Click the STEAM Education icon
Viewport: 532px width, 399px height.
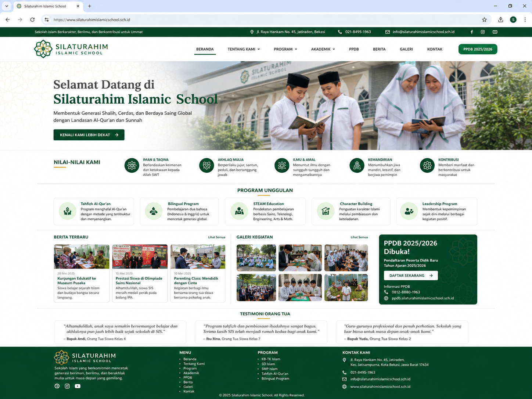click(239, 211)
